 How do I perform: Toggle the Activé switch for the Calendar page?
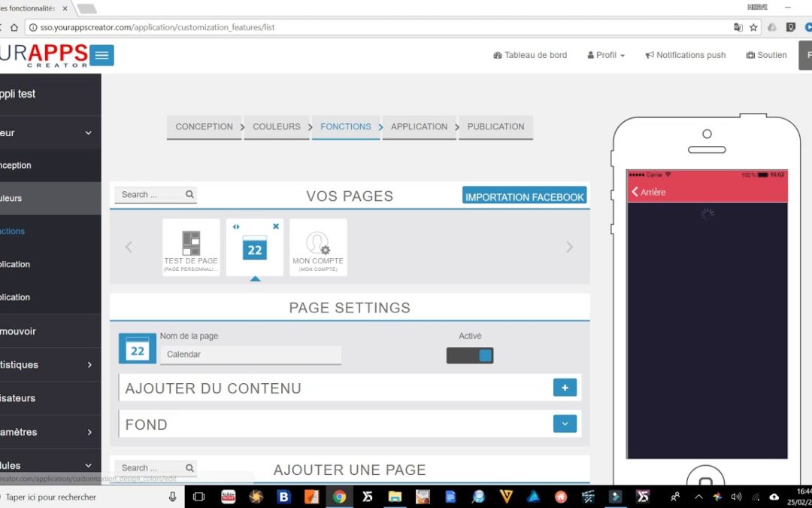pos(470,355)
